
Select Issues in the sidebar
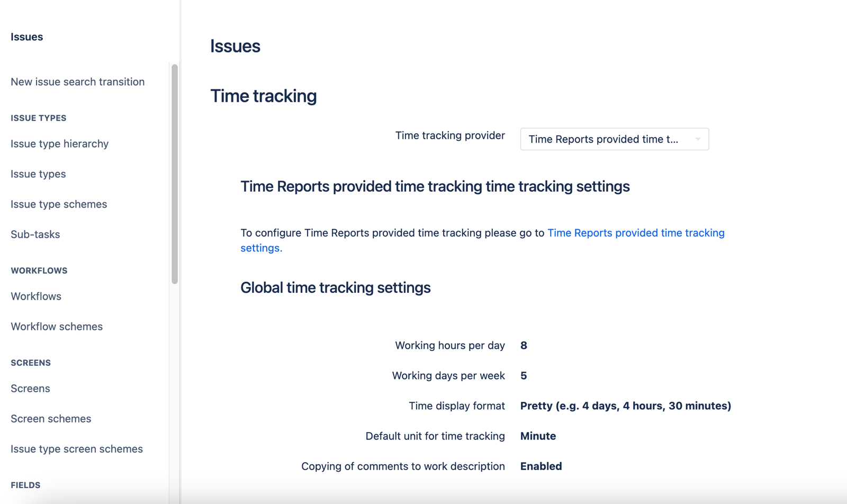[26, 37]
